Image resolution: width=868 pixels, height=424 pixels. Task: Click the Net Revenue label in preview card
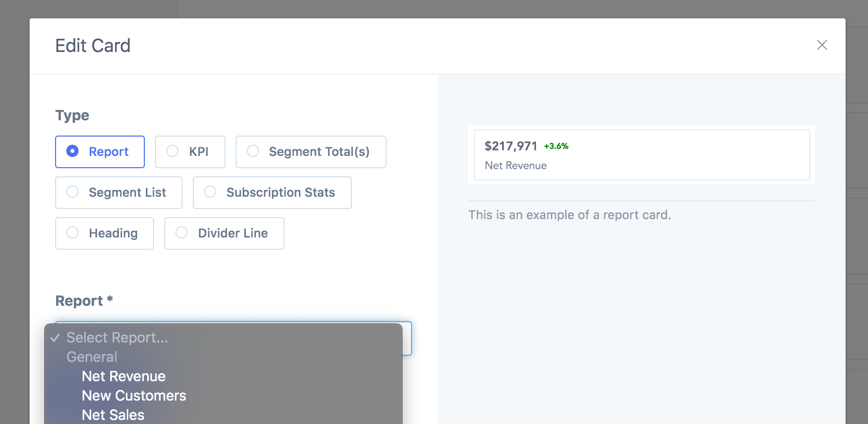(516, 166)
